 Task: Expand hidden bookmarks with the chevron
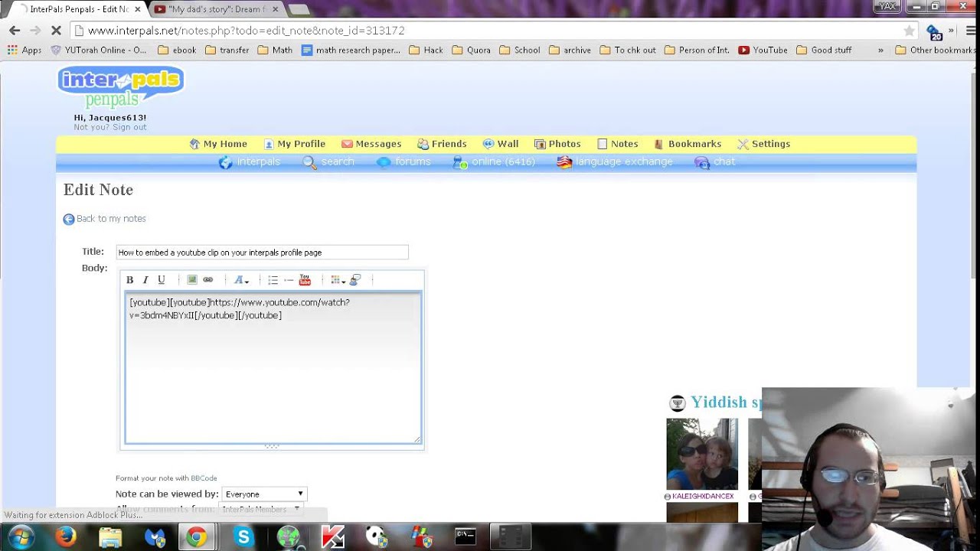coord(880,51)
